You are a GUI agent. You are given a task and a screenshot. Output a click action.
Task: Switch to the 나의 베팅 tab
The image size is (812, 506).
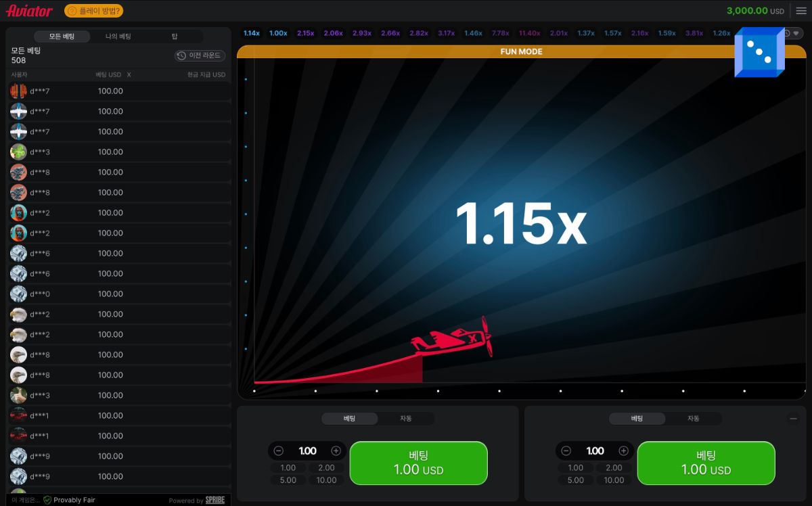tap(118, 37)
